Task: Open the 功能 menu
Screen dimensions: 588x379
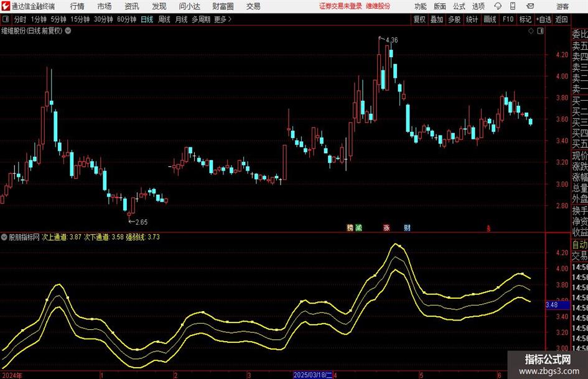Action: point(421,6)
